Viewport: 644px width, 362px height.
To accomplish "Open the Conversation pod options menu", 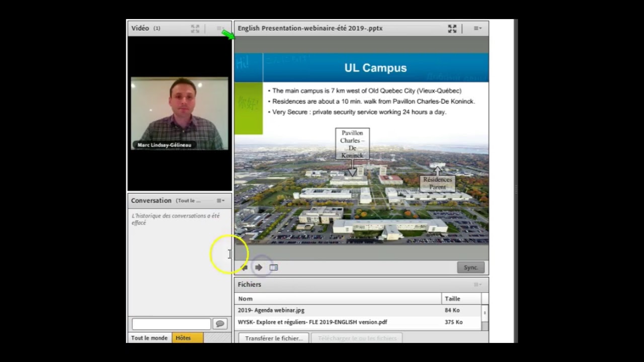I will pos(220,201).
